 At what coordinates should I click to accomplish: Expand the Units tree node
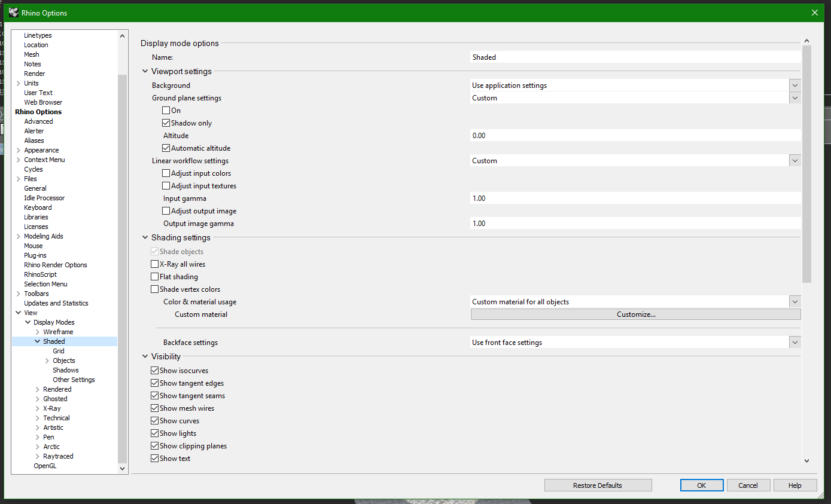pyautogui.click(x=19, y=83)
